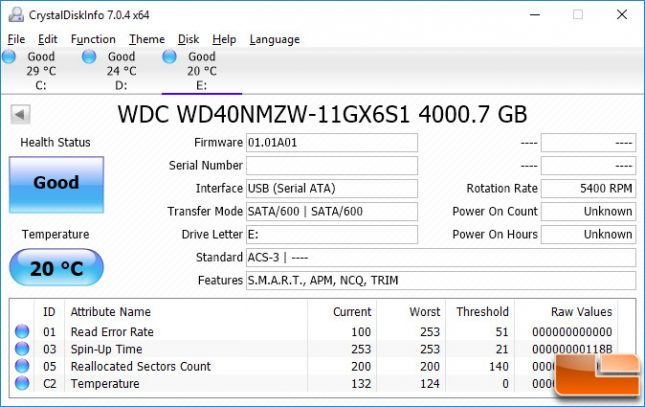The height and width of the screenshot is (407, 645).
Task: Open the Help menu
Action: (x=224, y=39)
